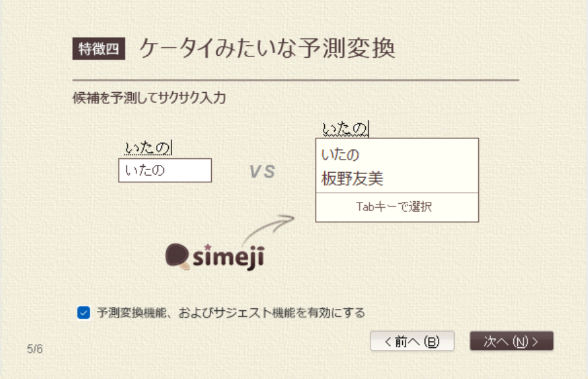Viewport: 588px width, 379px height.
Task: Click the horizontal divider under the heading
Action: tap(296, 80)
